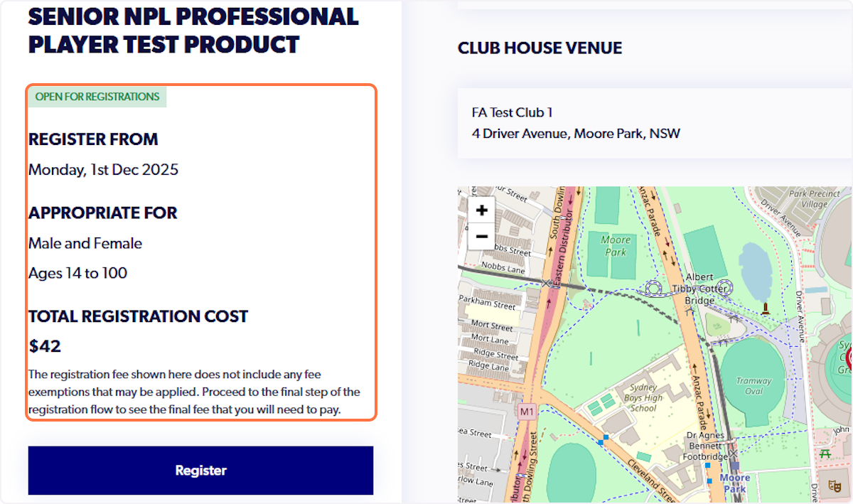This screenshot has width=853, height=504.
Task: Click the Albert Tibby Cotter Bridge label
Action: [700, 288]
